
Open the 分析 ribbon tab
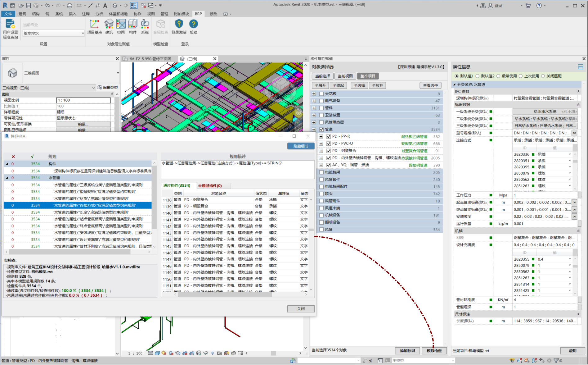click(x=99, y=14)
